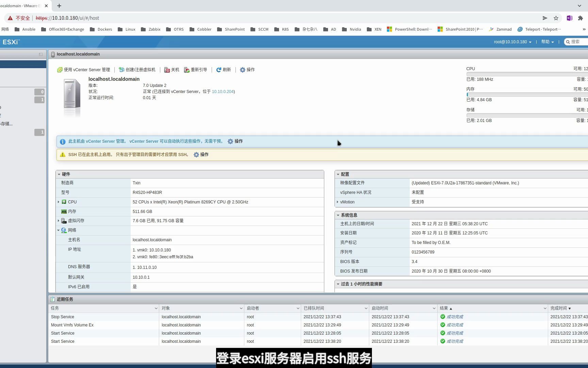Click 操作 in the SSH warning banner

click(x=205, y=155)
